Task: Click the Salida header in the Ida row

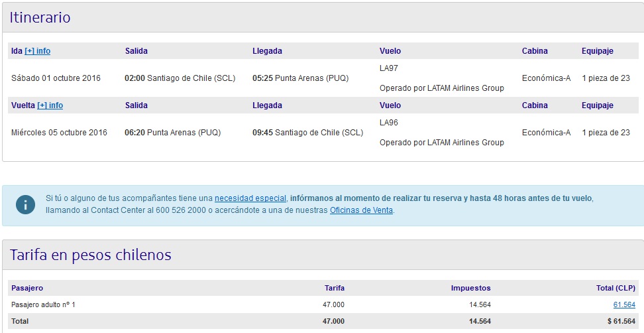Action: (x=136, y=51)
